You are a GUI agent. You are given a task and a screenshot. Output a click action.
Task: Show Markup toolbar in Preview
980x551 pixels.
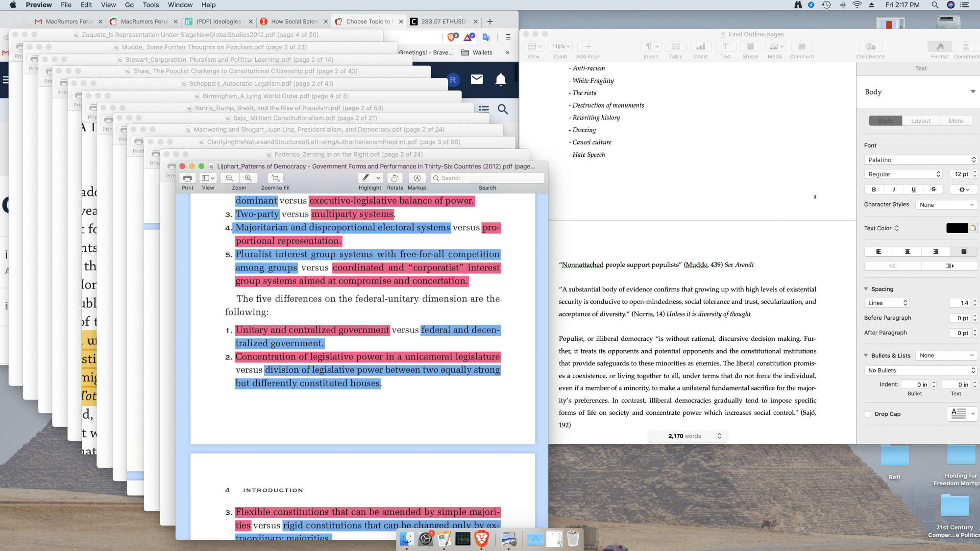pyautogui.click(x=417, y=178)
